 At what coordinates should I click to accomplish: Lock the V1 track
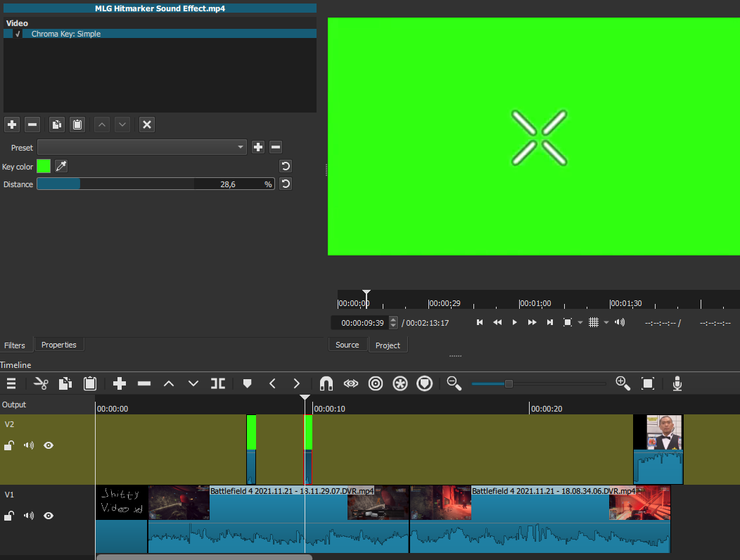click(9, 516)
